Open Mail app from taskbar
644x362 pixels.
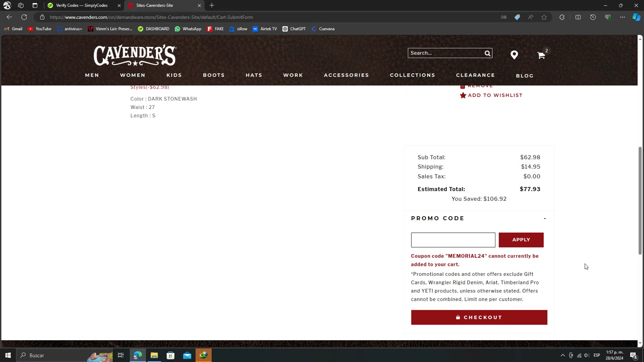tap(187, 355)
